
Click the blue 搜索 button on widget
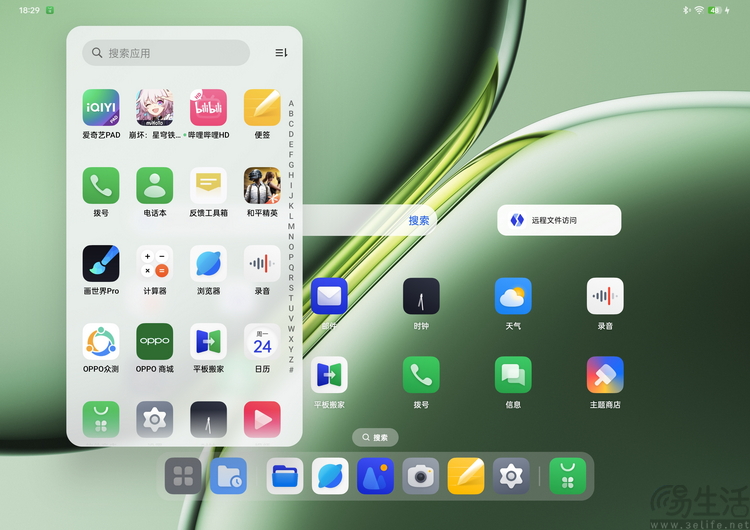419,221
